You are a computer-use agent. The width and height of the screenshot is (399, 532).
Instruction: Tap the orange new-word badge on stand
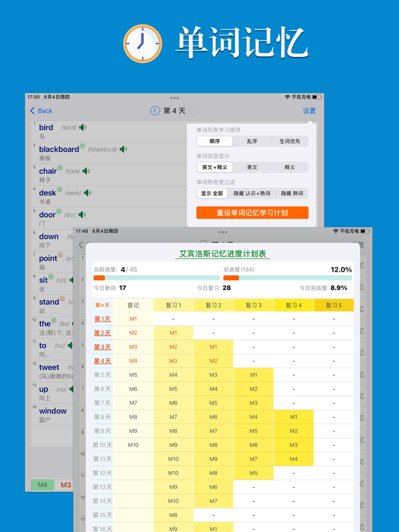pos(62,299)
